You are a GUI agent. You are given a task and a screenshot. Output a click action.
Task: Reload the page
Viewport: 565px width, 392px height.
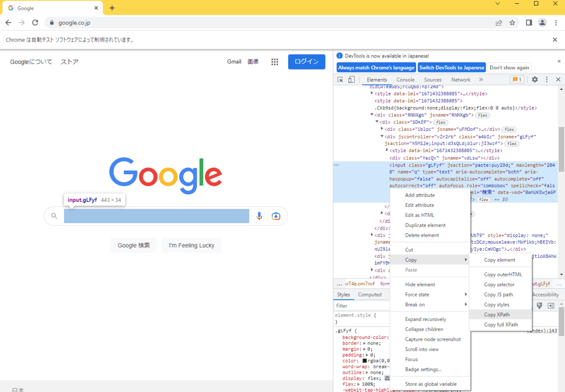pos(35,22)
